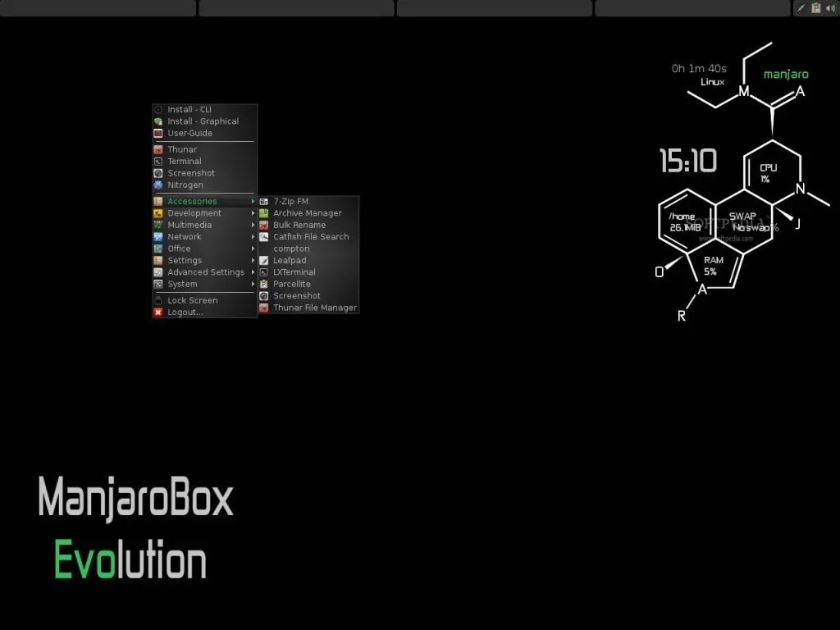Open the clipboard manager tray icon
Viewport: 840px width, 630px height.
(x=816, y=8)
